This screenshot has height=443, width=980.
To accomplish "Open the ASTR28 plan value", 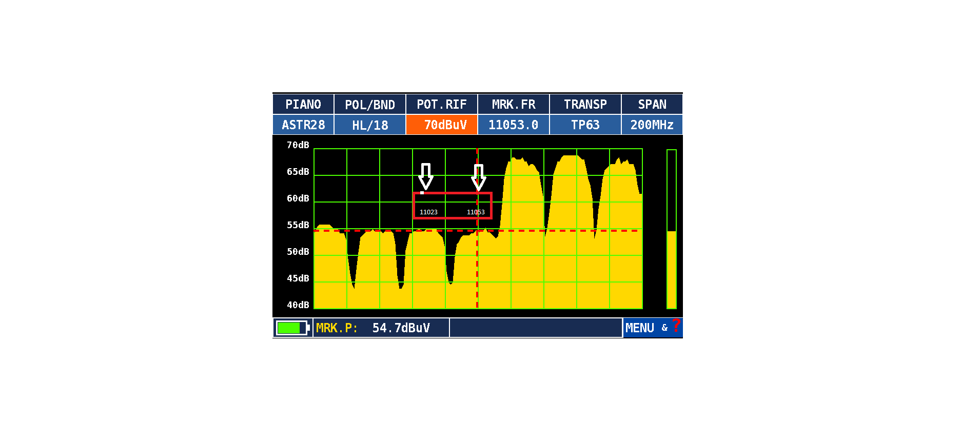I will point(303,125).
